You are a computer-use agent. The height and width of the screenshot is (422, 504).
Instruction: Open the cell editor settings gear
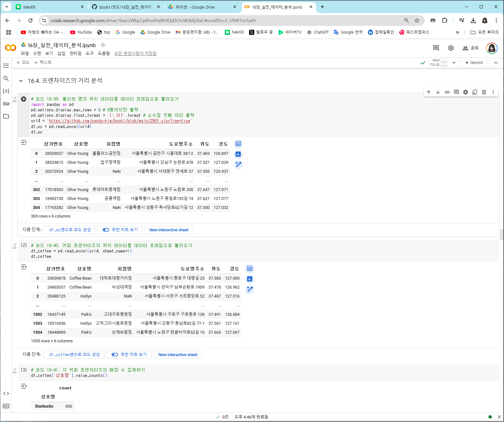coord(466,92)
